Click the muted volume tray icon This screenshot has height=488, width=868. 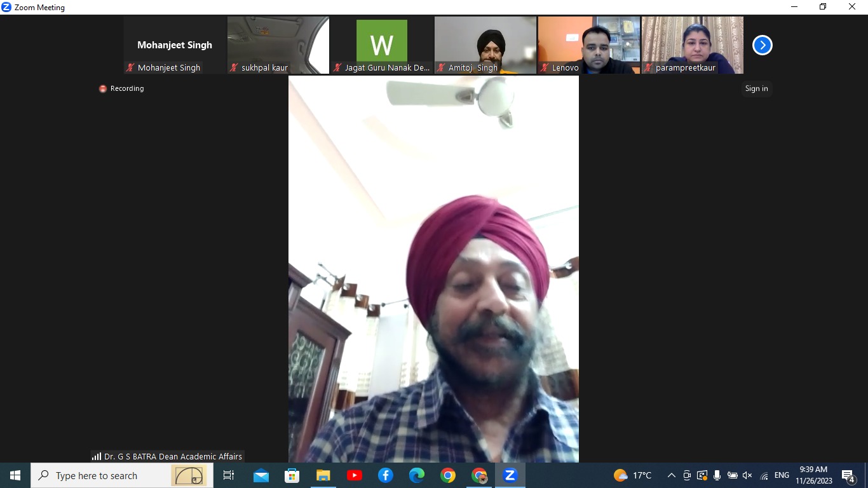pyautogui.click(x=747, y=475)
